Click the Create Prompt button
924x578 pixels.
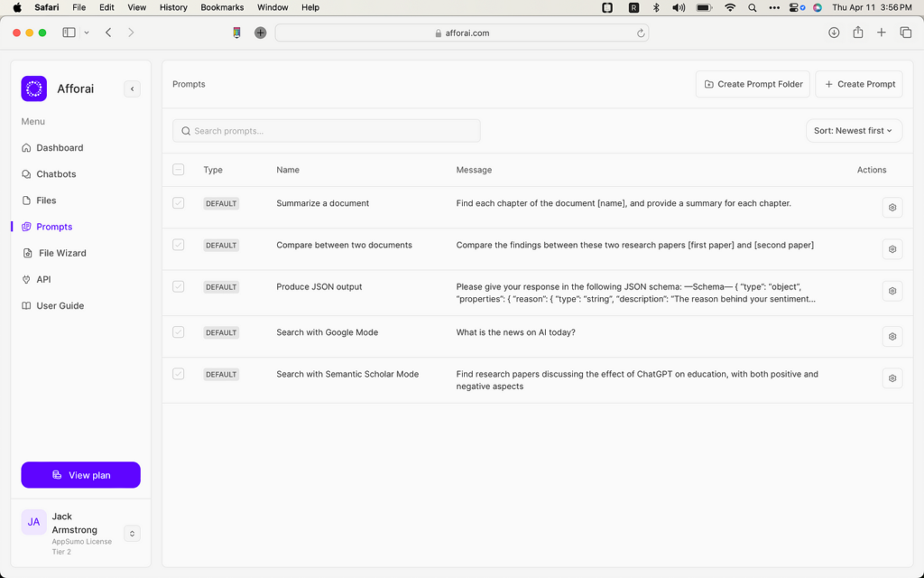[858, 83]
